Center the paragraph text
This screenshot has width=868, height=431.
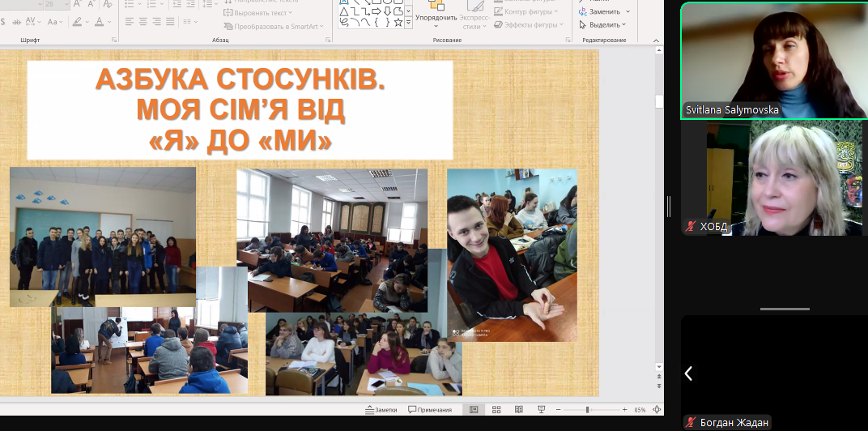(143, 22)
